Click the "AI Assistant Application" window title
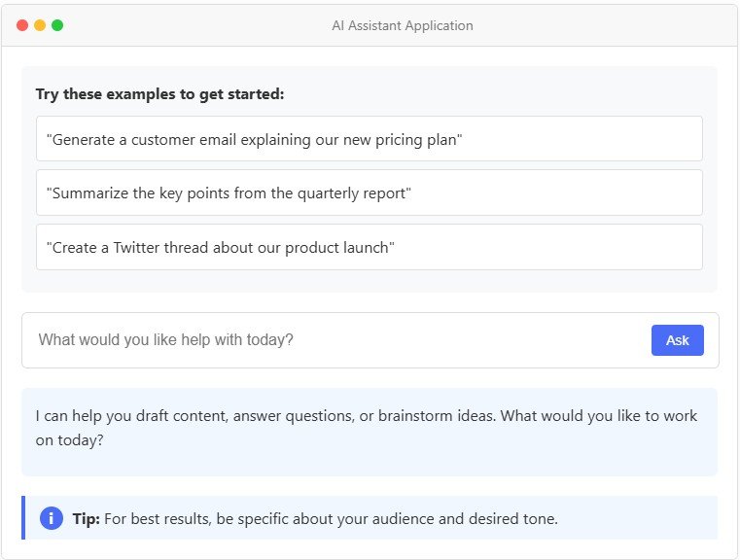 tap(402, 25)
